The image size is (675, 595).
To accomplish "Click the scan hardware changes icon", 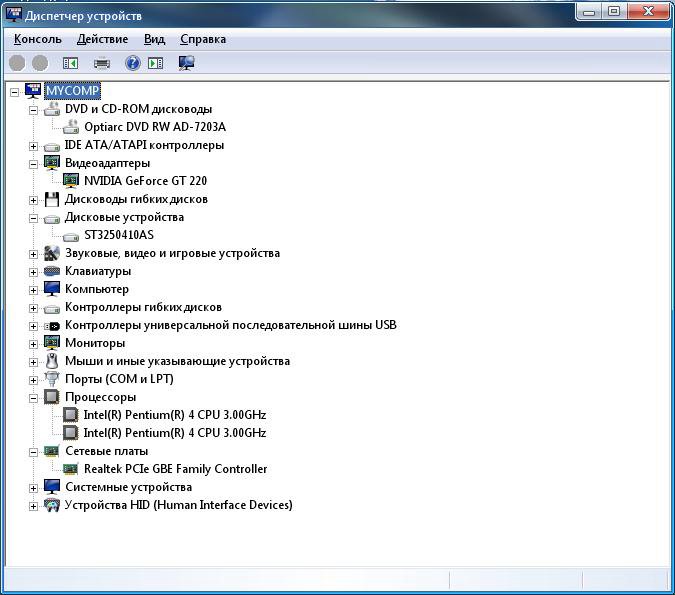I will 186,63.
